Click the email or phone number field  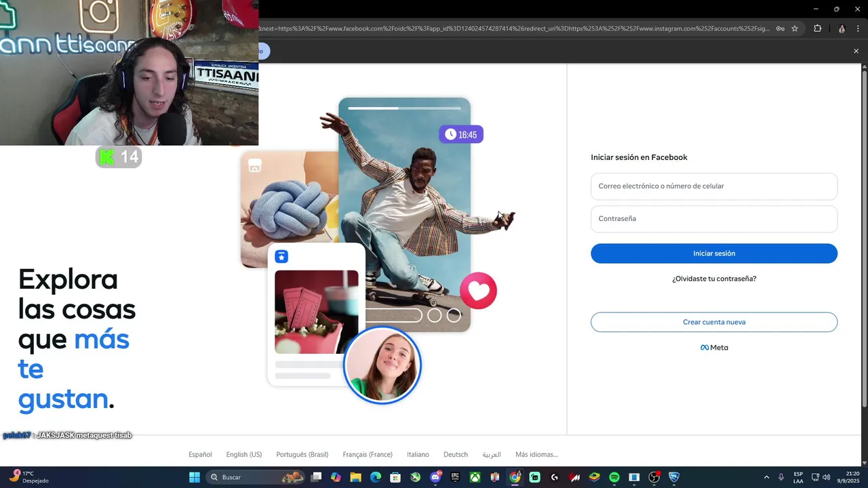(x=714, y=186)
